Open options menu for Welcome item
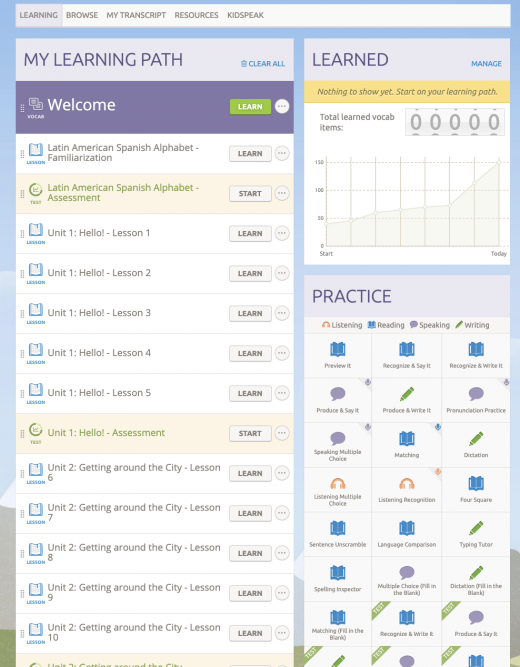Viewport: 520px width, 667px height. (x=282, y=106)
